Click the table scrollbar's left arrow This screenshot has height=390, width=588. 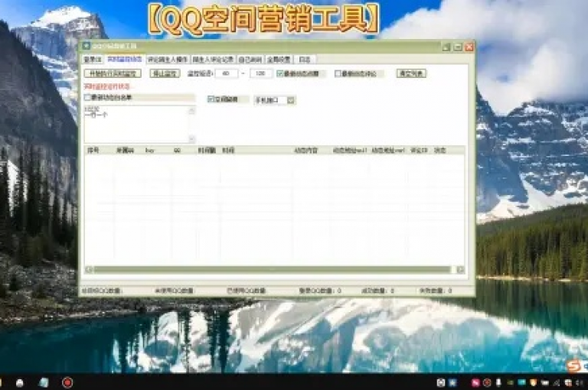click(x=89, y=270)
